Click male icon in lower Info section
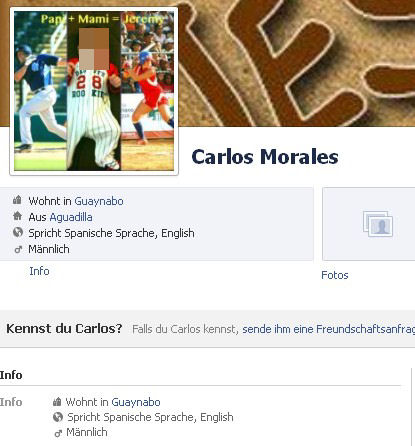The height and width of the screenshot is (446, 415). 58,433
